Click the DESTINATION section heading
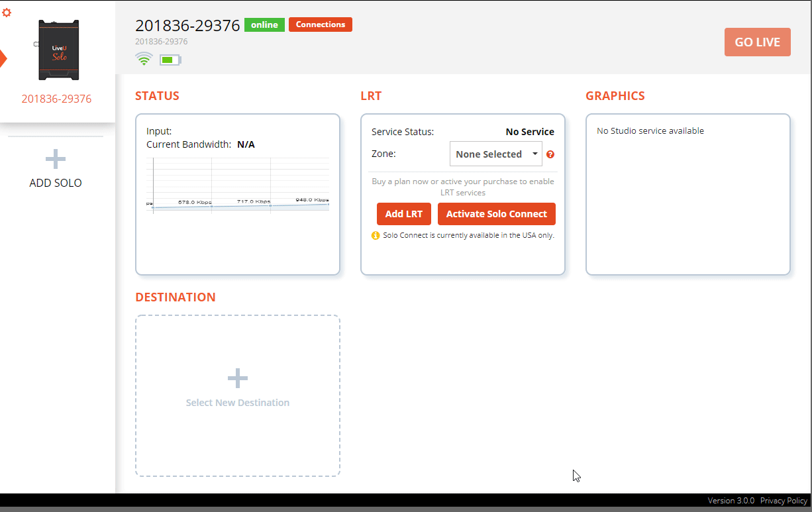 [176, 297]
